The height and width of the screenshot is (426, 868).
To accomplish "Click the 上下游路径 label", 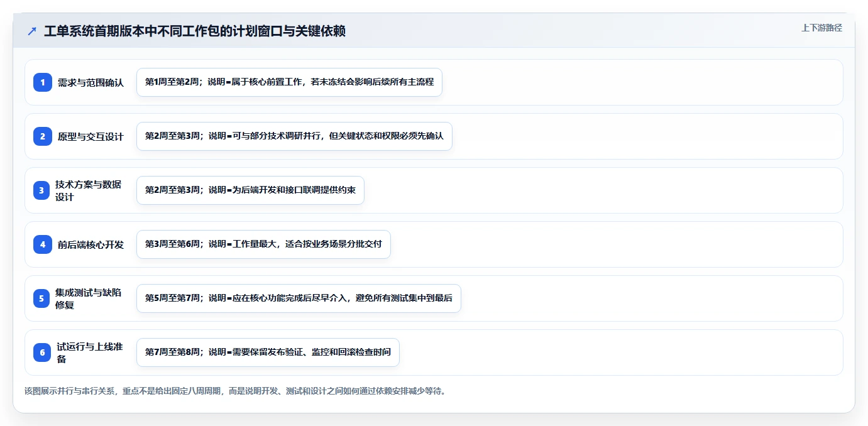I will point(821,28).
